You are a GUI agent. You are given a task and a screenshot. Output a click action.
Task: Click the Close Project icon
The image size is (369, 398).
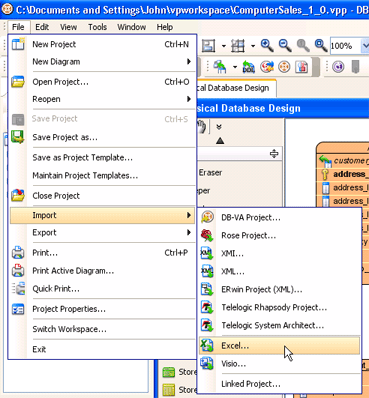(18, 195)
